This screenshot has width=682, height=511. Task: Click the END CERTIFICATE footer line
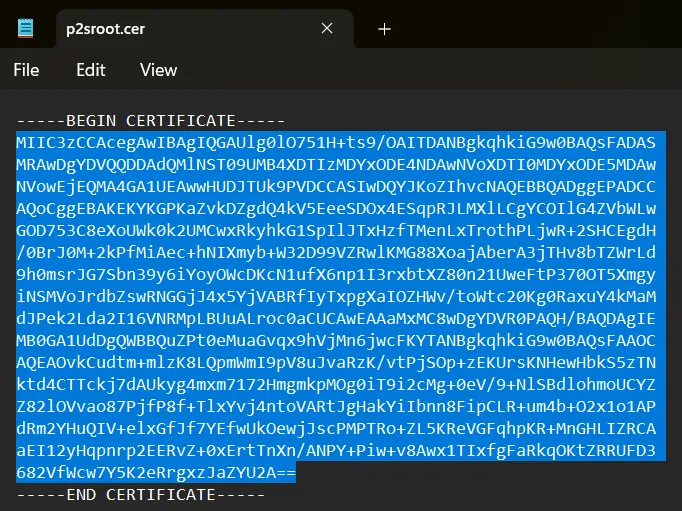140,495
